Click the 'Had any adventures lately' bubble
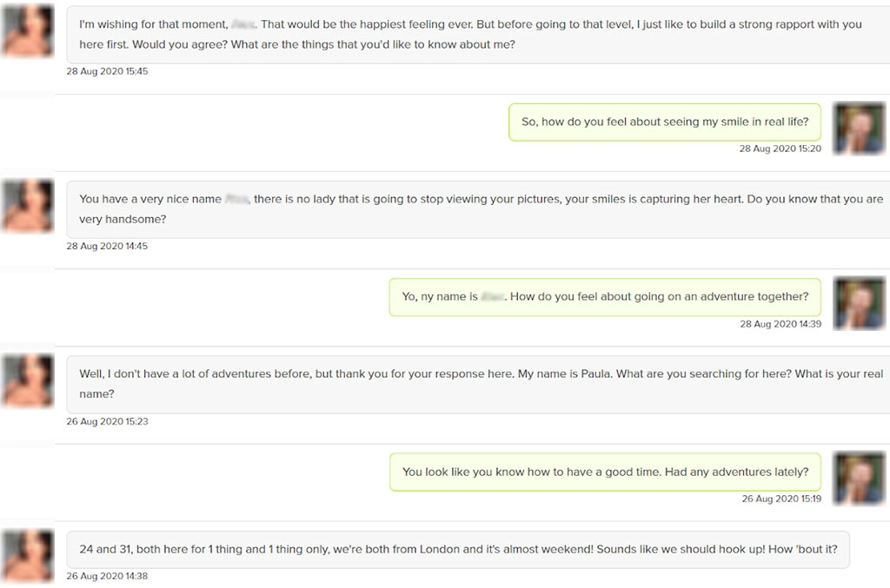The height and width of the screenshot is (588, 890). pyautogui.click(x=606, y=472)
